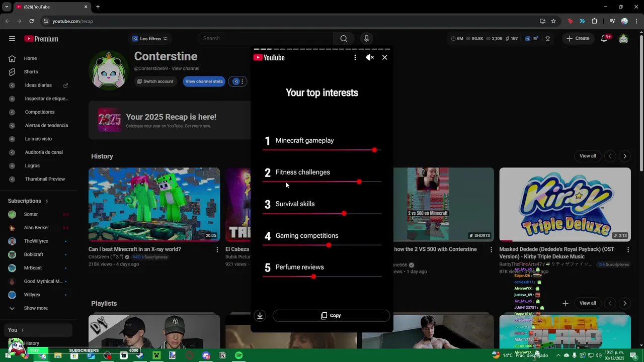Next arrow in History carousel
The height and width of the screenshot is (362, 644).
pyautogui.click(x=625, y=156)
